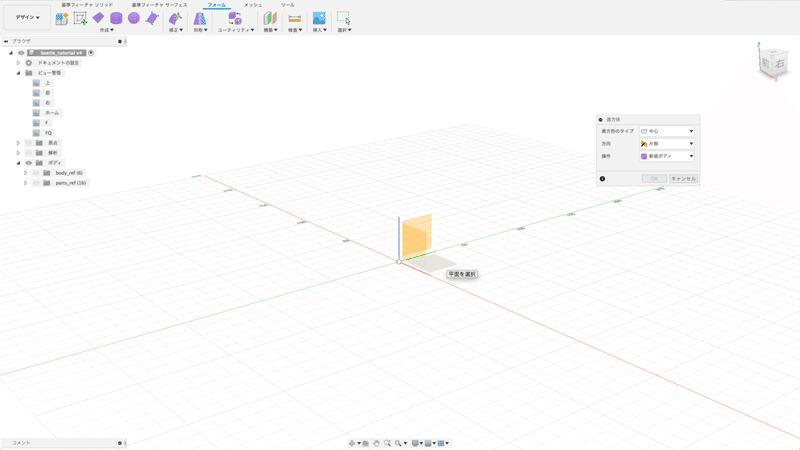Open the 検査 Inspect menu label
The image size is (800, 450).
[x=295, y=30]
